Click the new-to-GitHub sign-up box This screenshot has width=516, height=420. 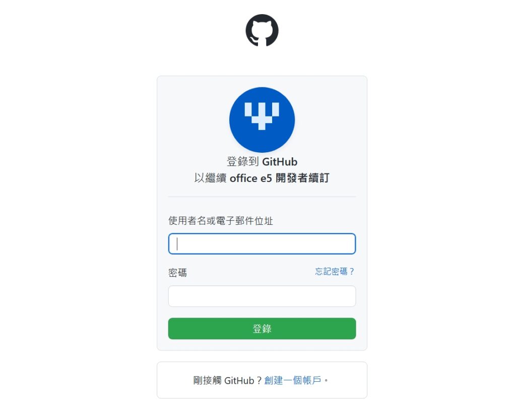tap(262, 380)
